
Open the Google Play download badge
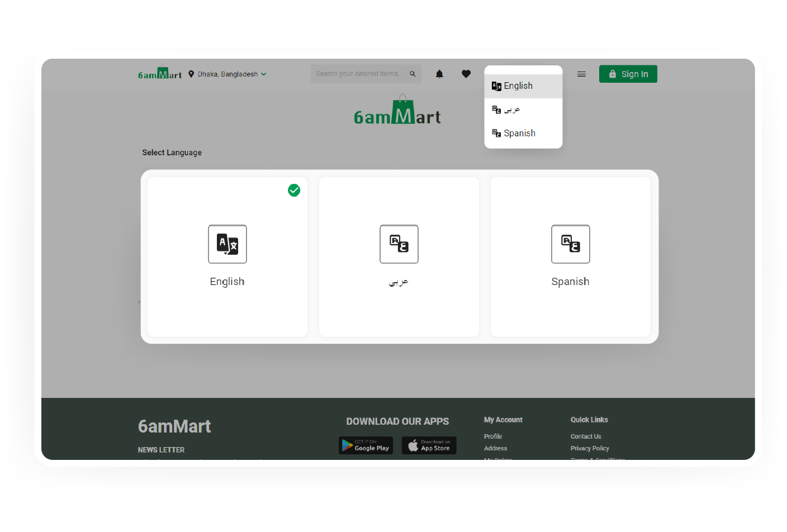366,445
